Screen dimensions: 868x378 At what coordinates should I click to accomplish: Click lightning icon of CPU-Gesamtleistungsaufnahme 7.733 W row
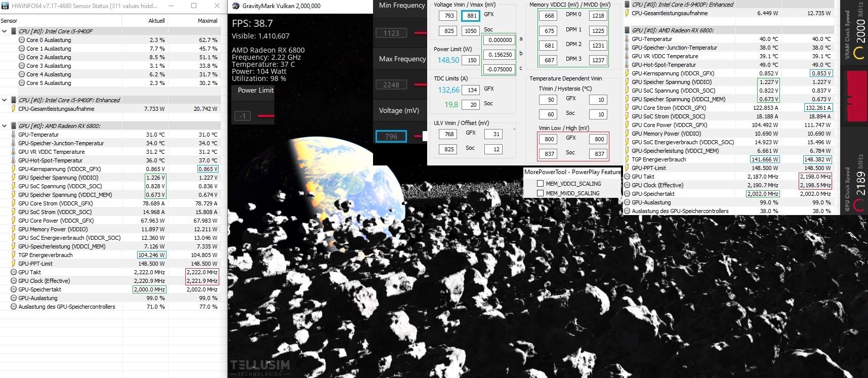(x=14, y=108)
